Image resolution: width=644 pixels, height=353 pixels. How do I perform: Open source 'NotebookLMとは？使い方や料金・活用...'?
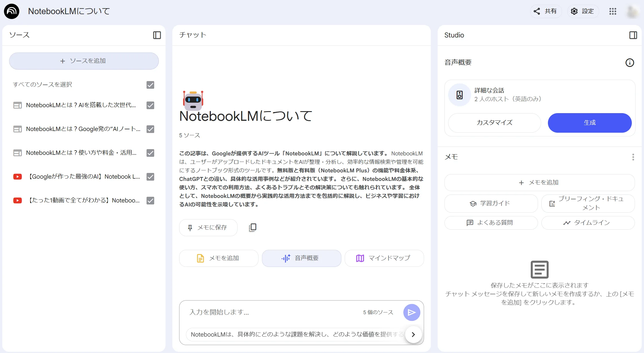(x=81, y=153)
